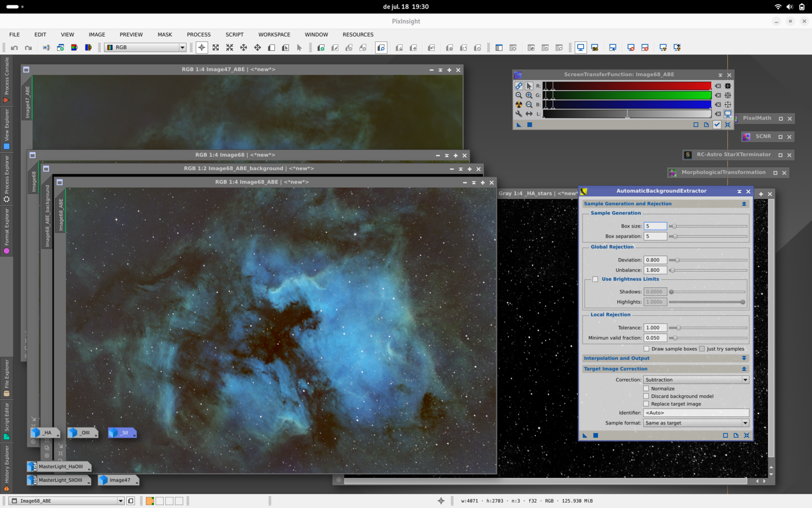Click the _OIII image icon

click(x=83, y=433)
